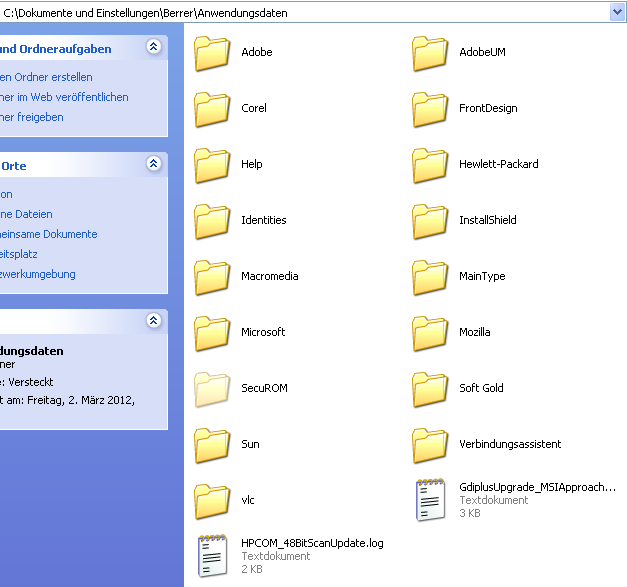The width and height of the screenshot is (627, 587).
Task: Open the Adobe folder icon
Action: 212,54
